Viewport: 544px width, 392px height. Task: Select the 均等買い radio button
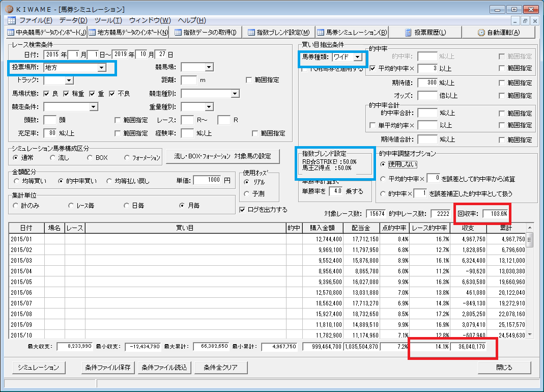tap(16, 181)
